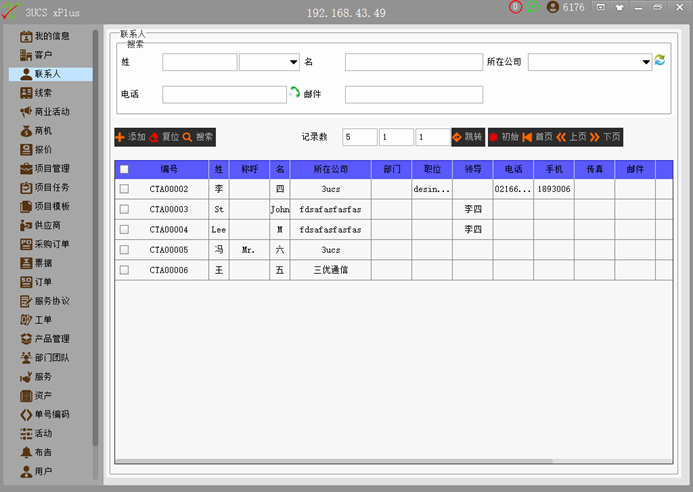Open 我的信息 in the sidebar

pos(45,36)
